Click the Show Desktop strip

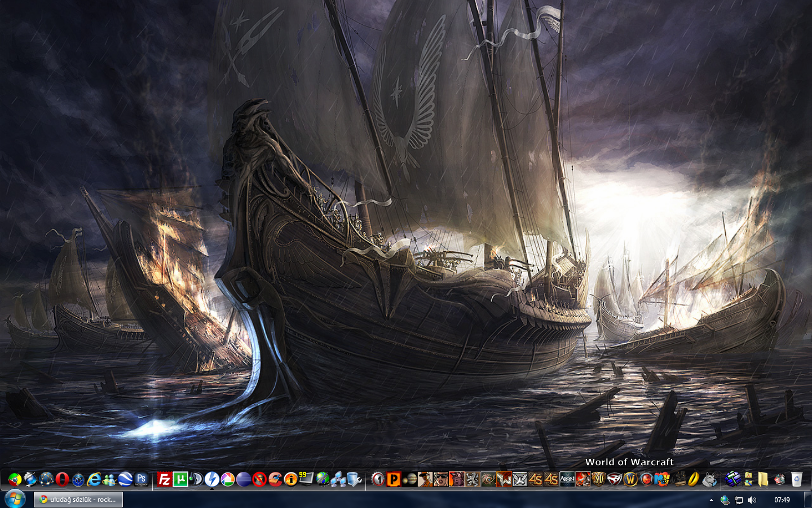click(808, 500)
